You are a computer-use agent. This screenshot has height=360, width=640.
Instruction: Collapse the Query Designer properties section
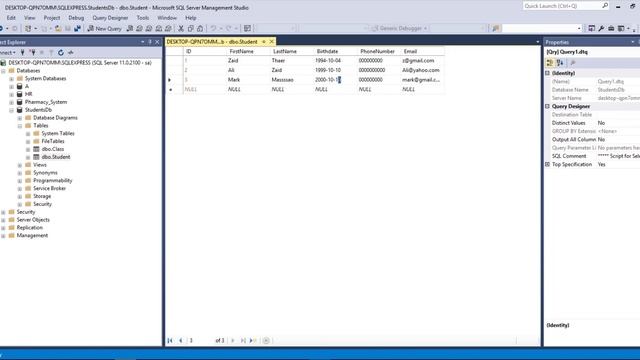(x=547, y=106)
